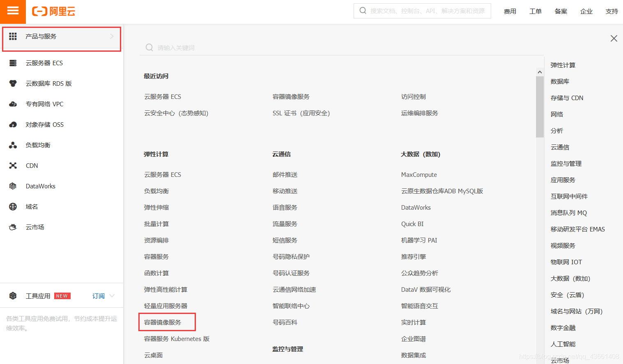
Task: Click the DataWorks icon in sidebar
Action: [x=13, y=186]
